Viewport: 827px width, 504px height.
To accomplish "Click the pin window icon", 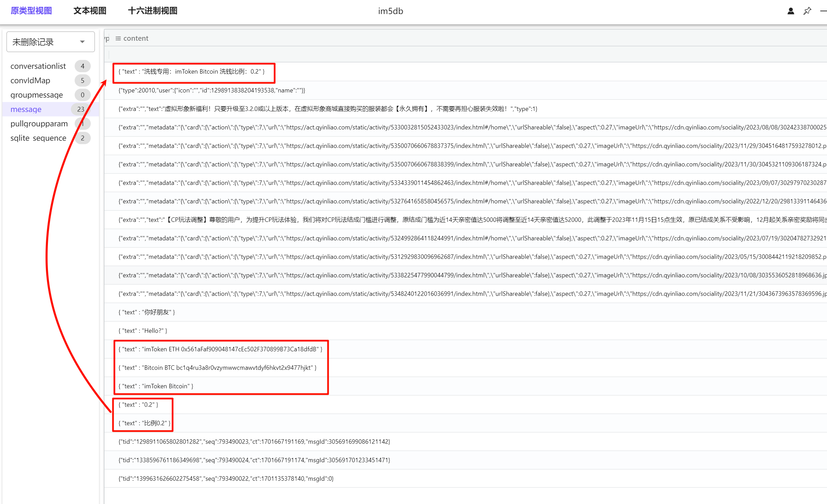I will (x=807, y=11).
